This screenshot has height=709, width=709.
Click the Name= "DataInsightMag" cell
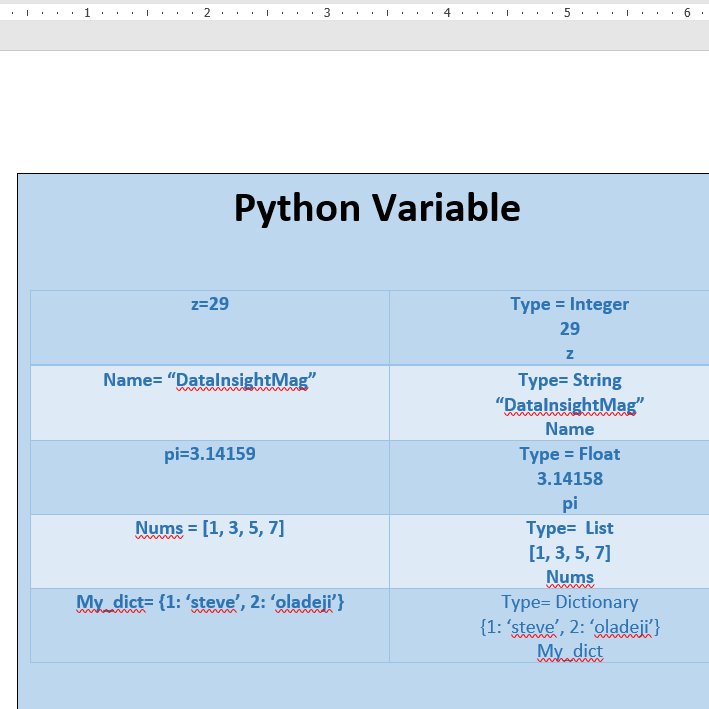[x=210, y=403]
